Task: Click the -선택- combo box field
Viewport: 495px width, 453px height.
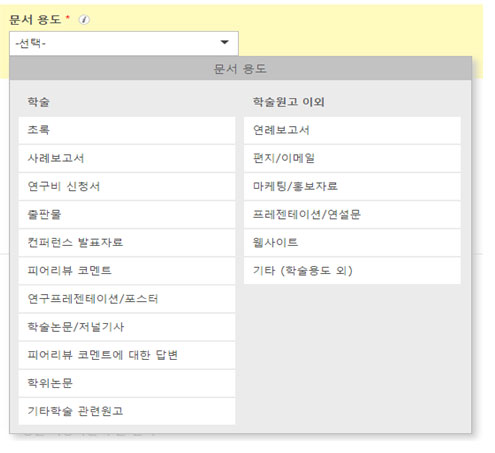Action: (x=124, y=43)
